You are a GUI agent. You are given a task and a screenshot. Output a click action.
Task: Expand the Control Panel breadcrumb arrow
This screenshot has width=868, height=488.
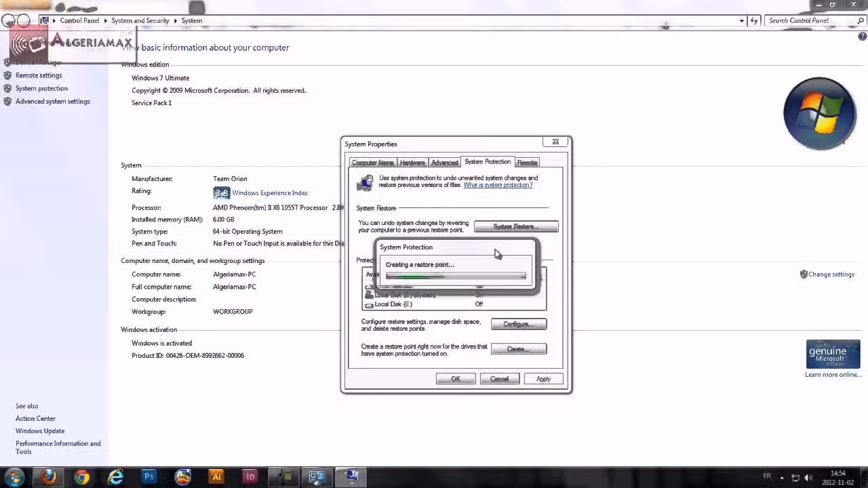[105, 21]
